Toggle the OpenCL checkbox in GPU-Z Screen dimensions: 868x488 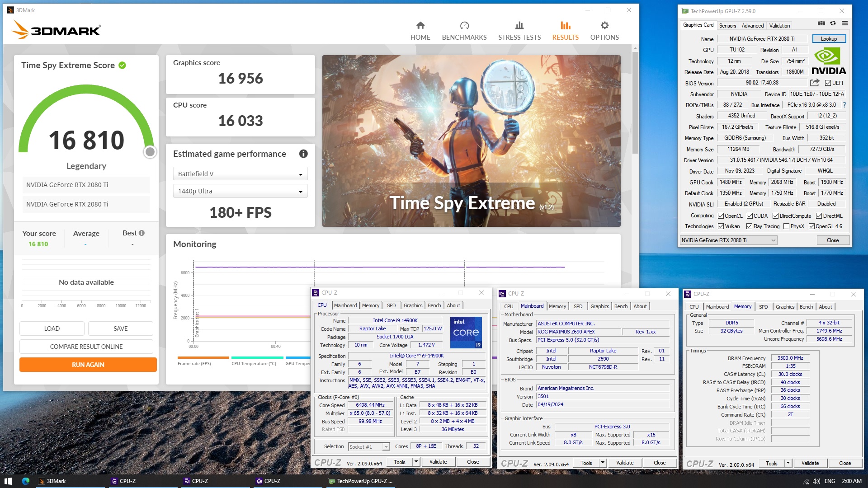pos(721,216)
